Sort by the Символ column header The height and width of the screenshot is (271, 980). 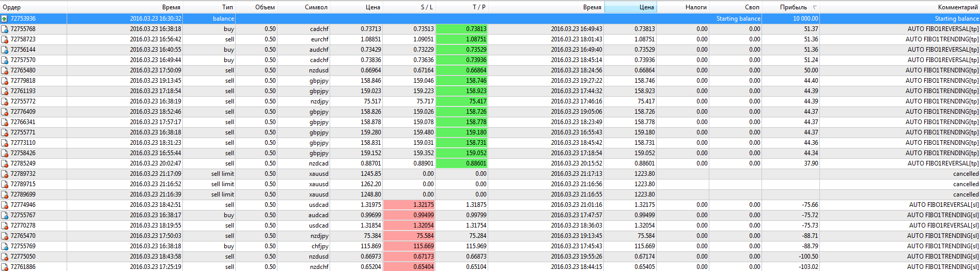point(303,7)
